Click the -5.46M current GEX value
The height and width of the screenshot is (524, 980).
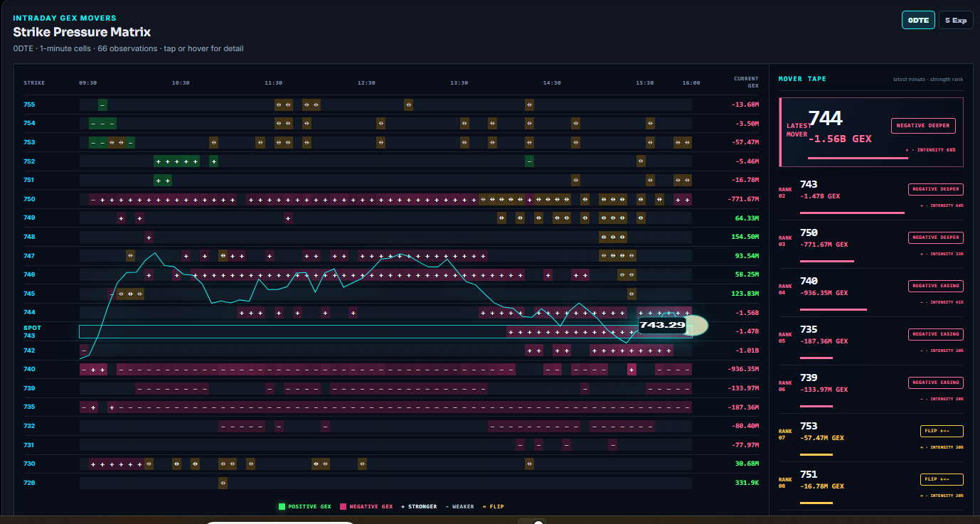[747, 161]
